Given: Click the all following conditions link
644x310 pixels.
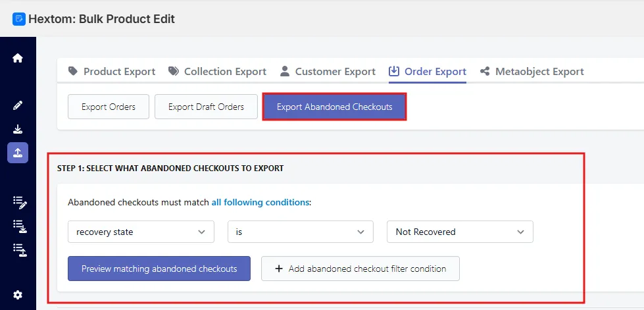Looking at the screenshot, I should tap(260, 202).
